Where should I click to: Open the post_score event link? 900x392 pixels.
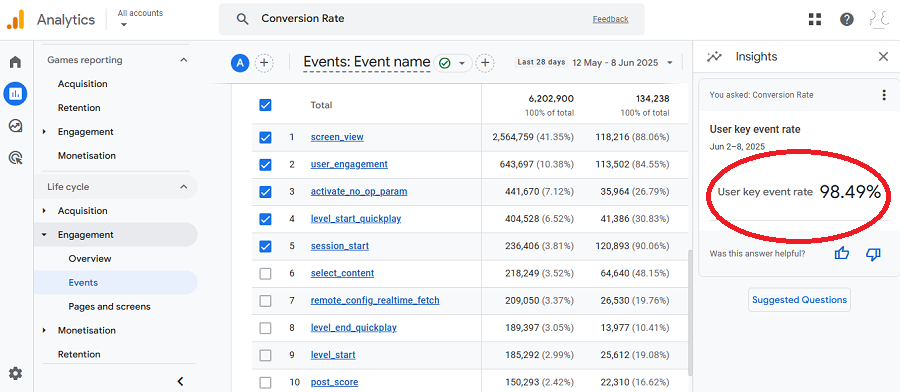[x=335, y=382]
